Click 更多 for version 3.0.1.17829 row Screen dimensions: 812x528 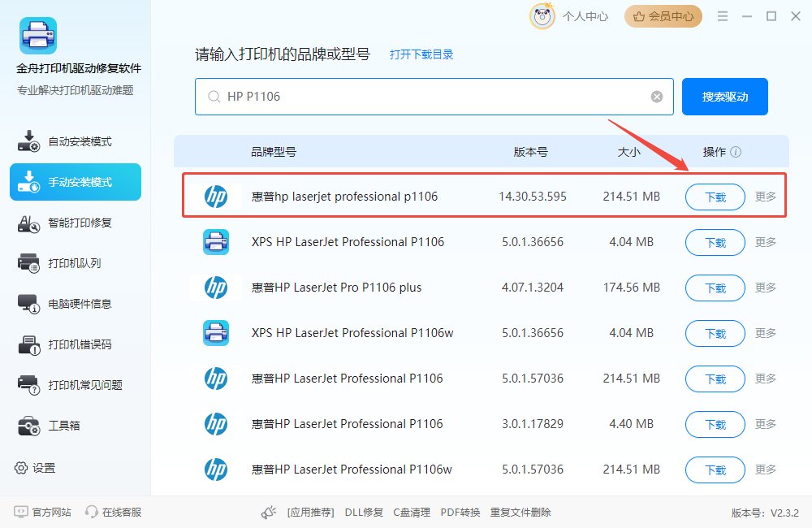pos(766,424)
